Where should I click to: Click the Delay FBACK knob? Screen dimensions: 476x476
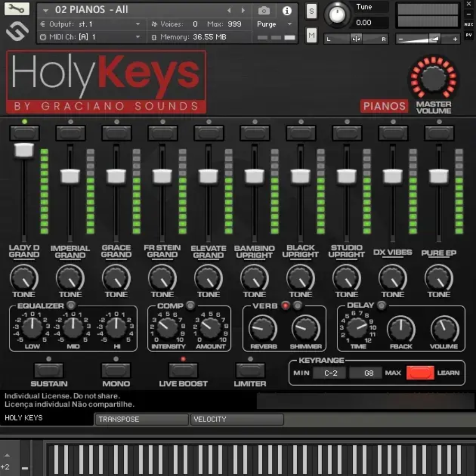click(401, 329)
